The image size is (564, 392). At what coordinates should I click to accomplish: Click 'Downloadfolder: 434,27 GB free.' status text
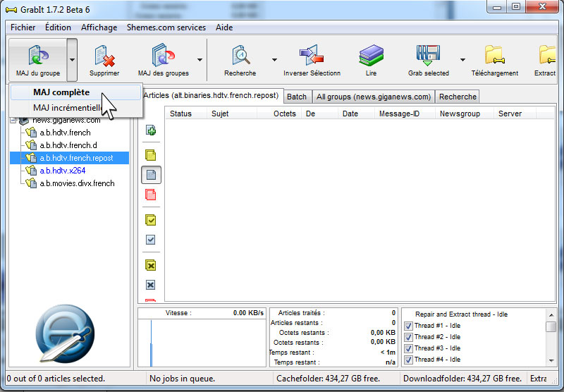(x=462, y=379)
